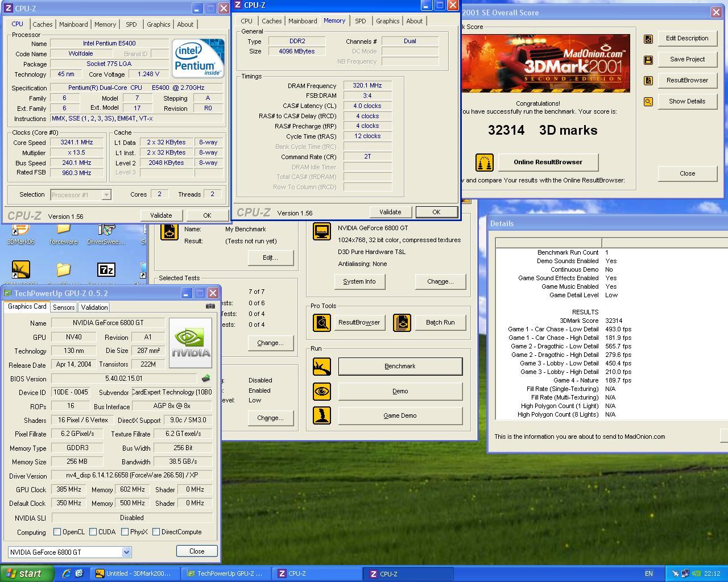Open About tab in left CPU-Z window
The image size is (728, 582).
click(x=185, y=24)
